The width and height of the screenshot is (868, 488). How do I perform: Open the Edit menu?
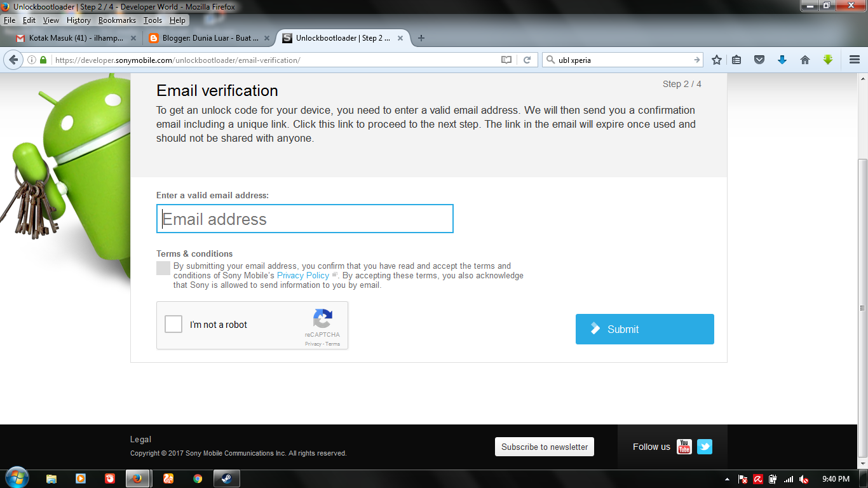tap(29, 20)
